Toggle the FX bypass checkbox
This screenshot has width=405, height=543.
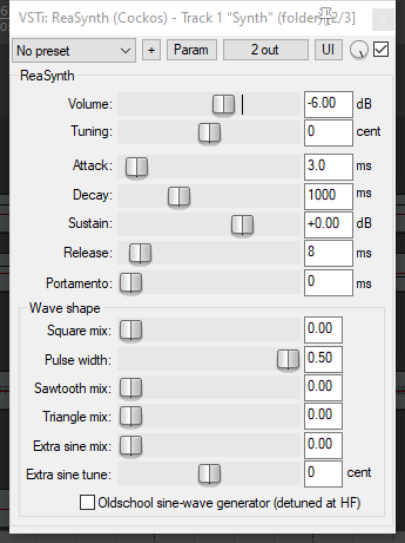point(381,50)
